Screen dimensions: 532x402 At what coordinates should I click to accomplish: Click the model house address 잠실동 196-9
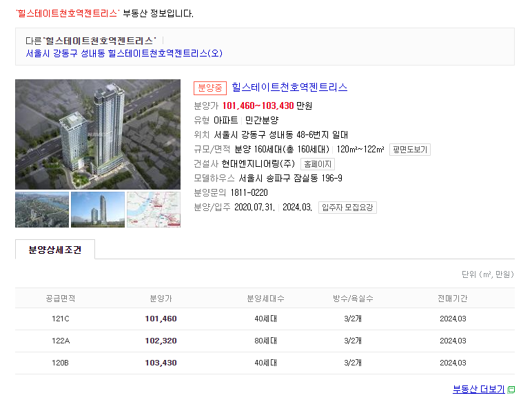[318, 179]
